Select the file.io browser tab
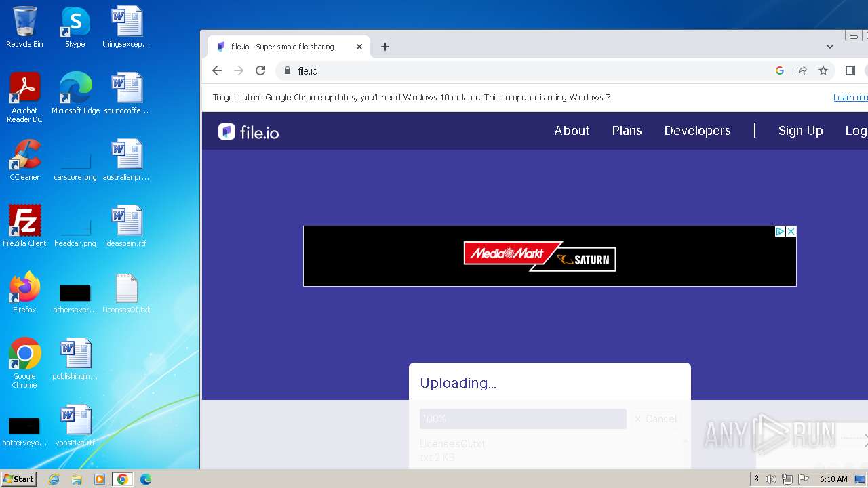The height and width of the screenshot is (488, 868). [288, 47]
